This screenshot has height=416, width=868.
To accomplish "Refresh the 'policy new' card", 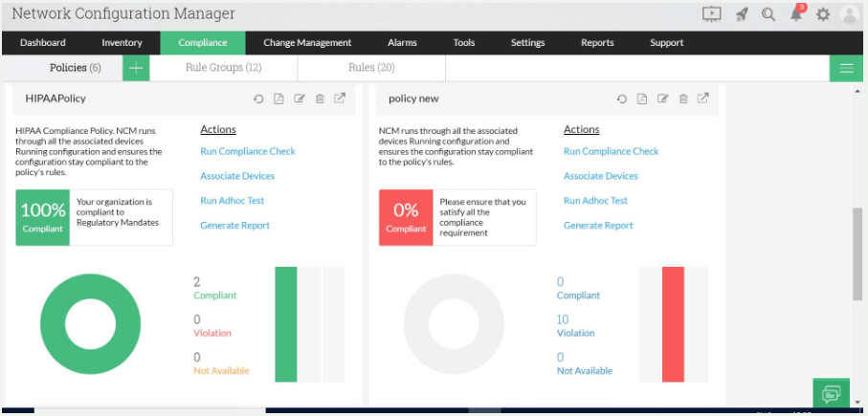I will click(x=622, y=99).
